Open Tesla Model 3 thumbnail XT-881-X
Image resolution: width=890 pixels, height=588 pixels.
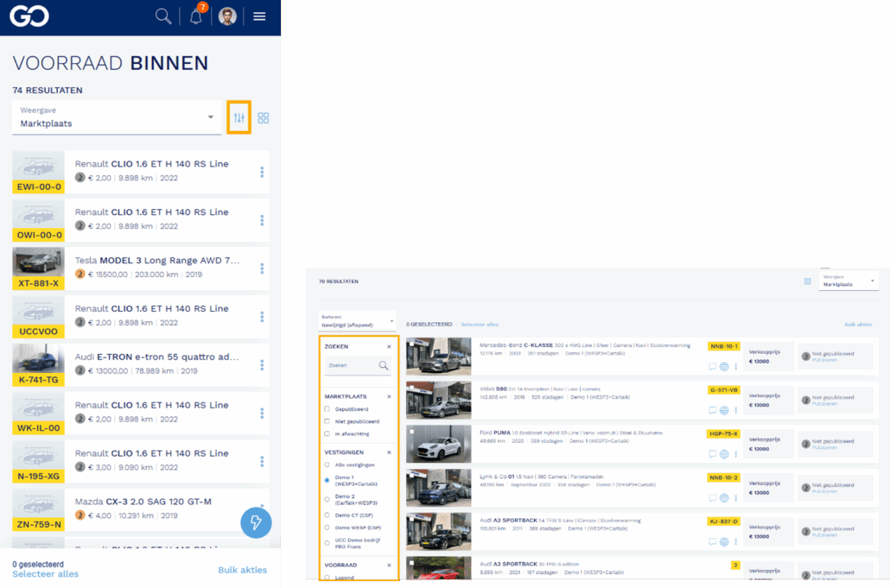click(x=39, y=269)
